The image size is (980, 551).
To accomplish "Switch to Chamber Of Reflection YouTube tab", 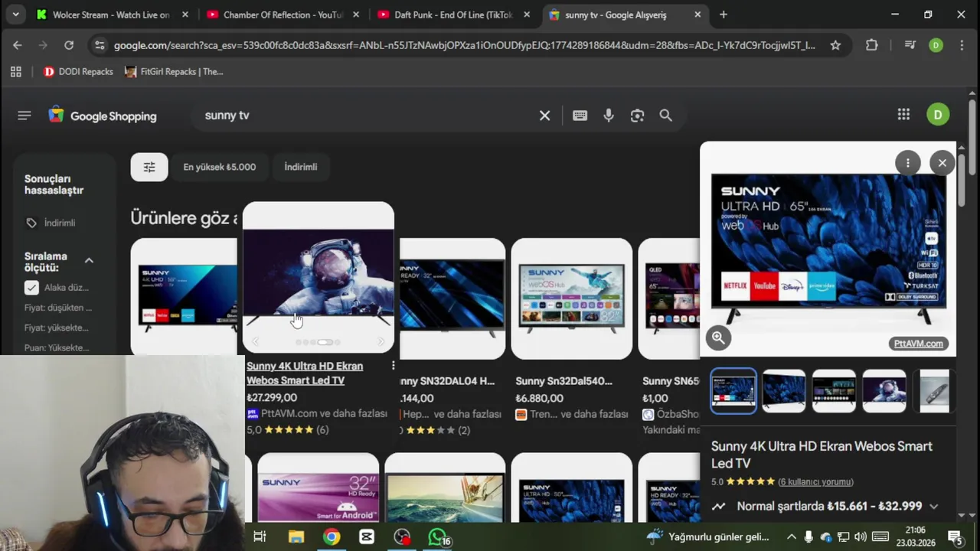I will click(282, 15).
